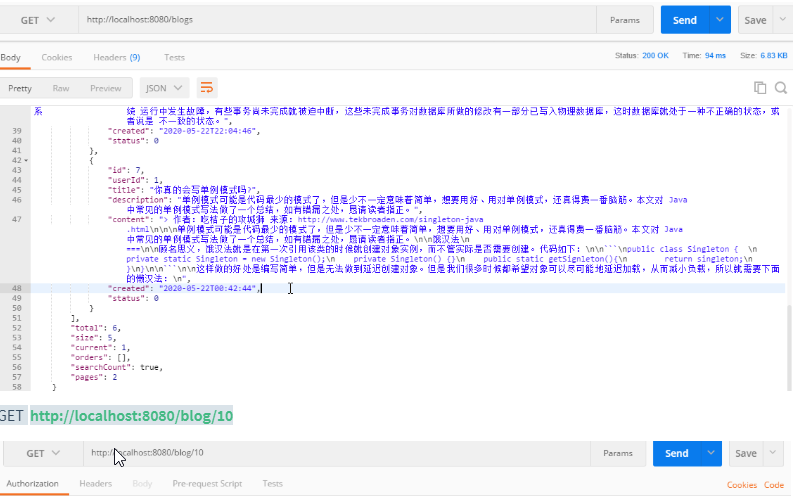Send the blogs request
The image size is (795, 496).
click(684, 20)
